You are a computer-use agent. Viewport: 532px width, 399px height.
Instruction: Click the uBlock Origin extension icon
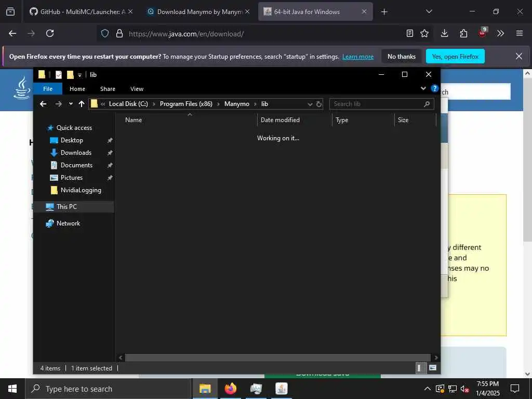coord(483,33)
